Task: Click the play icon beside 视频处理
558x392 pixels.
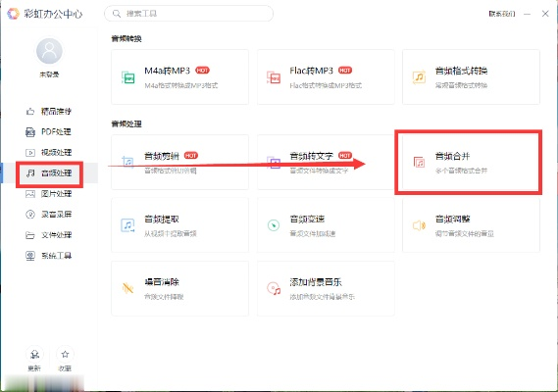Action: 30,153
